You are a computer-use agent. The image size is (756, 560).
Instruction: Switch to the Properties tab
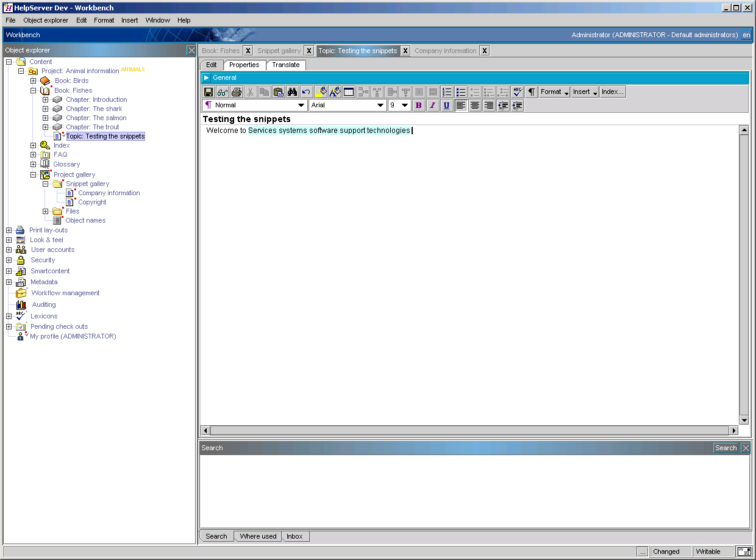[244, 65]
